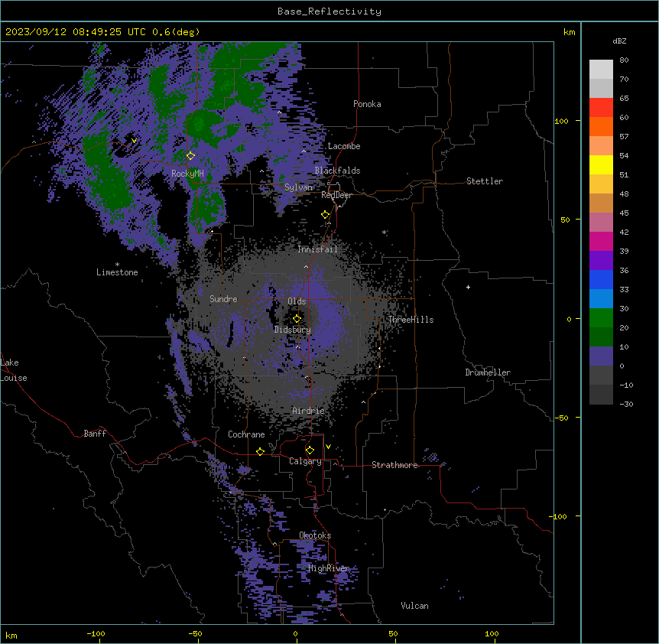Click the red 65 dBZ legend swatch

601,108
